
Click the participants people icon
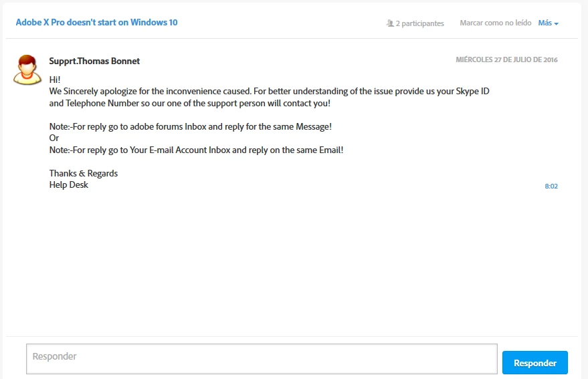tap(390, 23)
